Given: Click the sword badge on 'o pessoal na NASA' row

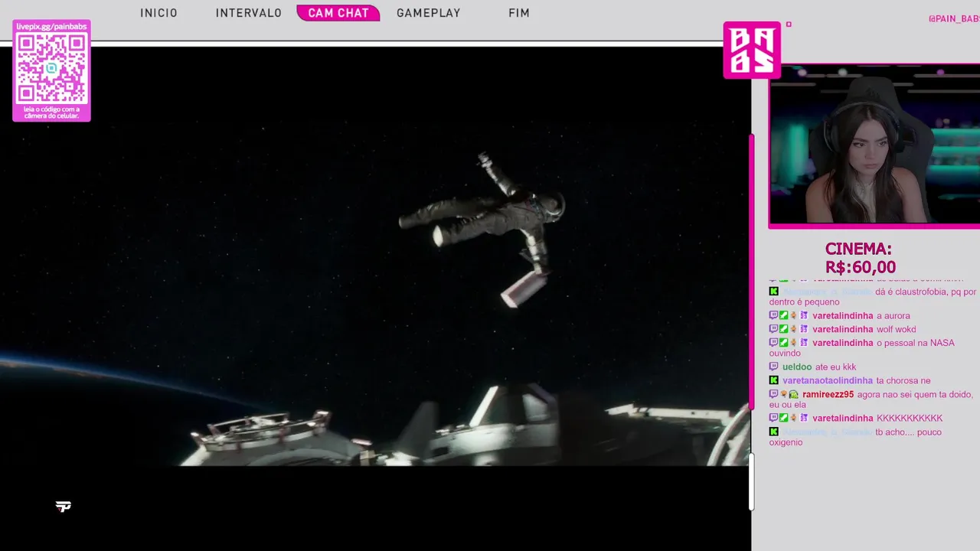Looking at the screenshot, I should (783, 343).
